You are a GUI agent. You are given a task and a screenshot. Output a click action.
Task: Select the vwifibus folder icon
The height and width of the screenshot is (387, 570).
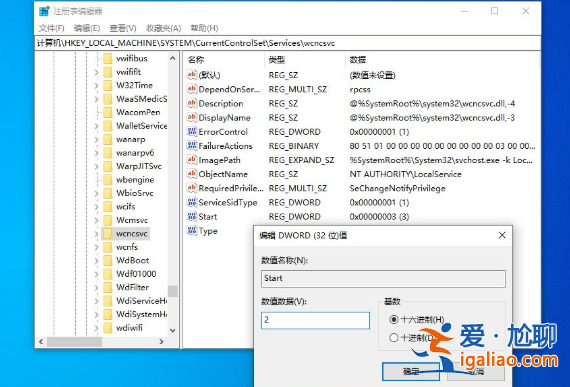point(108,59)
